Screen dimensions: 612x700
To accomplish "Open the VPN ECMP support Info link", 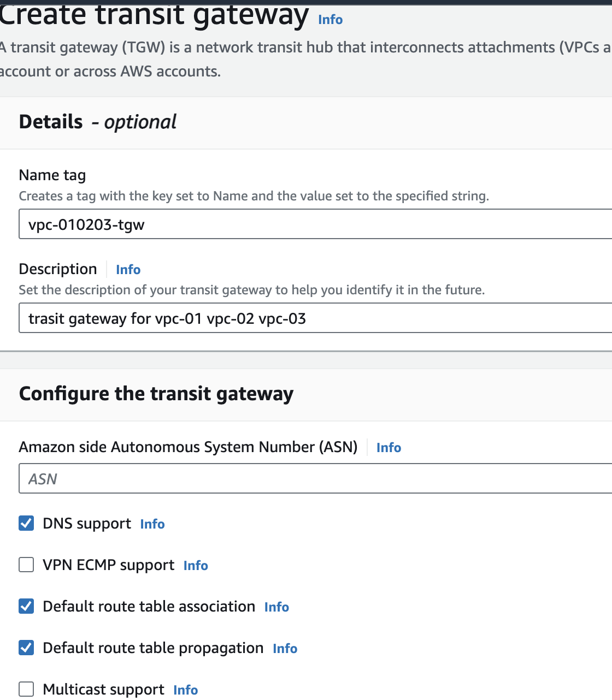I will coord(196,566).
